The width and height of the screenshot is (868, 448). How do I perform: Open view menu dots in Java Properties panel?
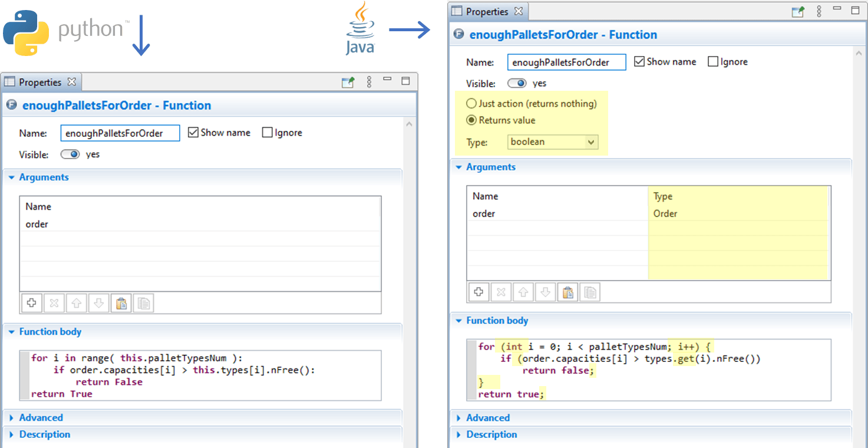(x=819, y=11)
